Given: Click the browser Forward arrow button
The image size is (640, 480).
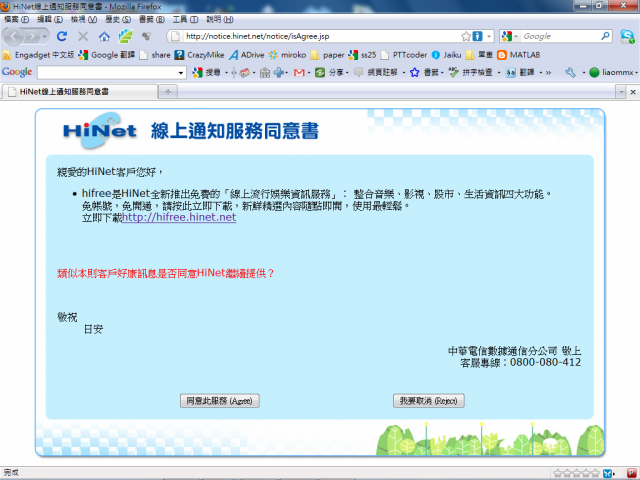Looking at the screenshot, I should pos(32,36).
